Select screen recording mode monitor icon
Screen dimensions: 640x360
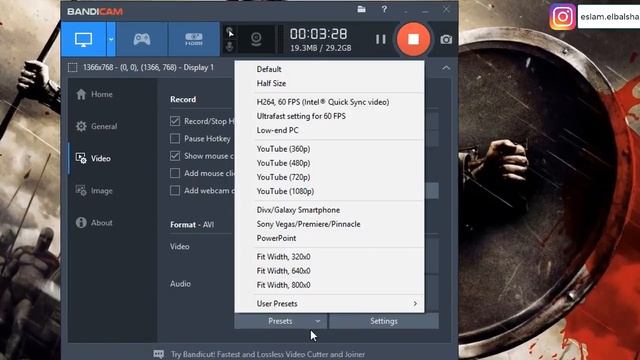[84, 40]
